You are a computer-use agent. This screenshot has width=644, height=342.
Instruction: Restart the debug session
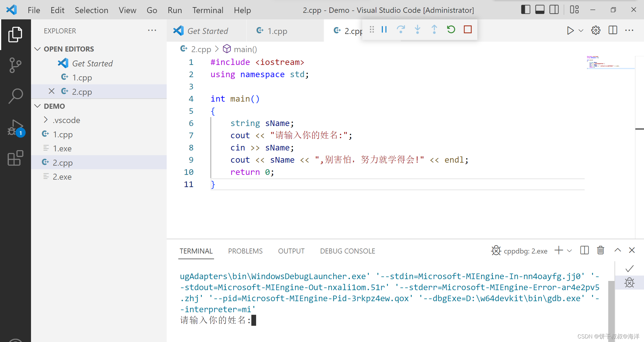pos(451,29)
